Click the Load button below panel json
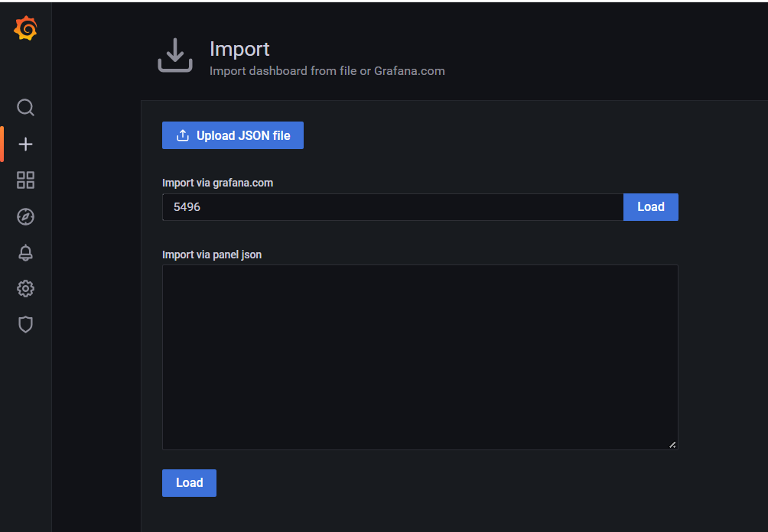The width and height of the screenshot is (768, 532). [189, 483]
